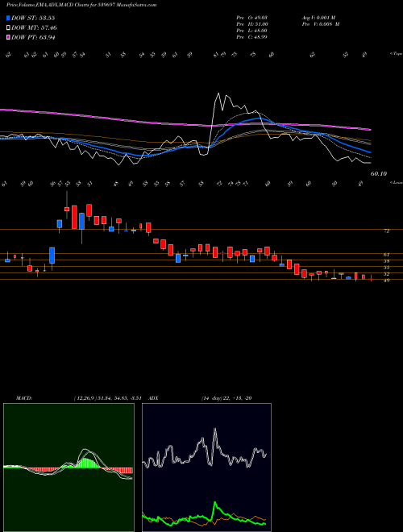Click the 'Pre O: 49.03' open value
The image size is (403, 532).
click(x=252, y=18)
